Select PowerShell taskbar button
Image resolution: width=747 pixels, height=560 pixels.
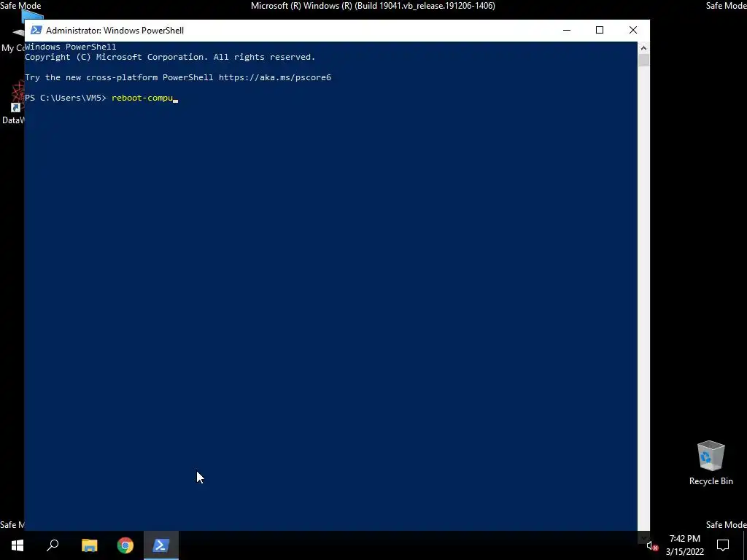[x=161, y=545]
